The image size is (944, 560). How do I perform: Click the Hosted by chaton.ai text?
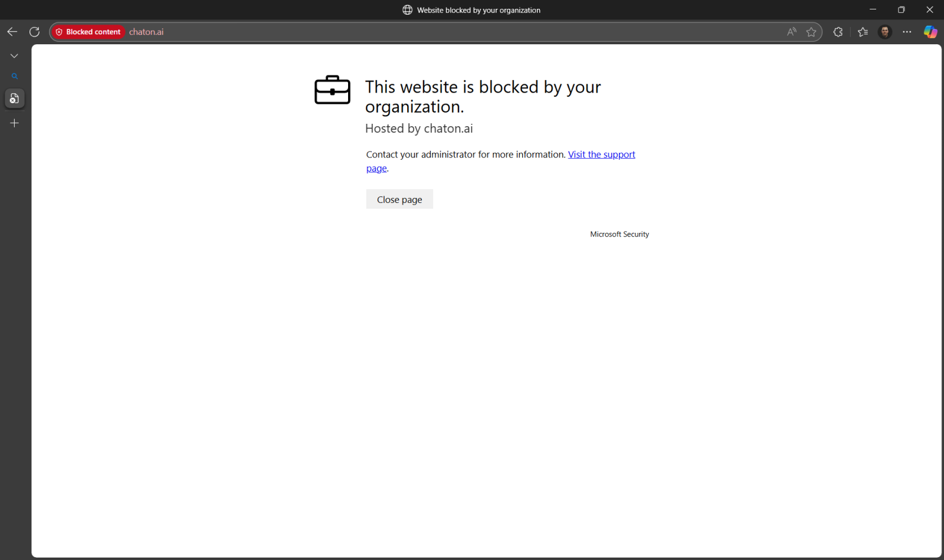point(419,129)
